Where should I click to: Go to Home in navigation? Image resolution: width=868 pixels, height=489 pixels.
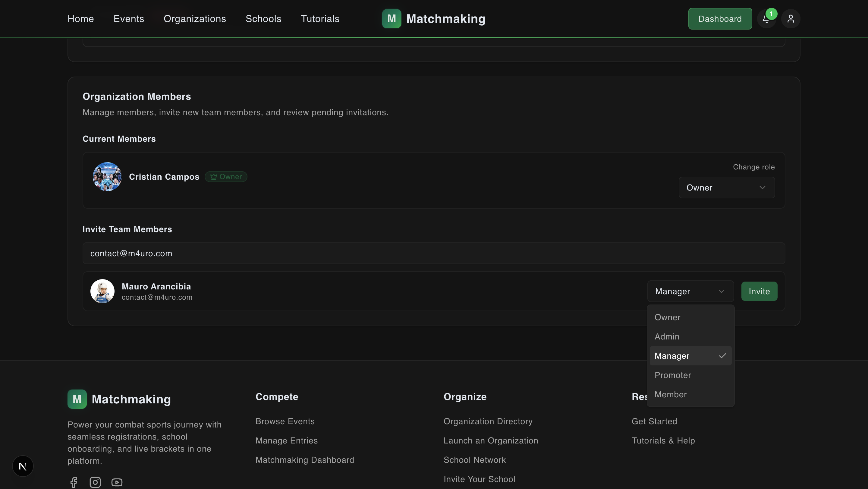[x=80, y=18]
